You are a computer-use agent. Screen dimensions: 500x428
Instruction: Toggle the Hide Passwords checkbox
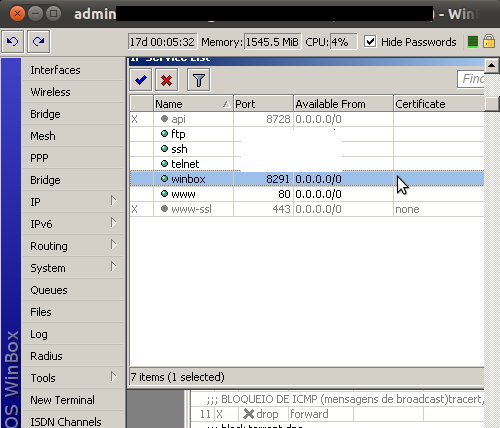(x=370, y=42)
